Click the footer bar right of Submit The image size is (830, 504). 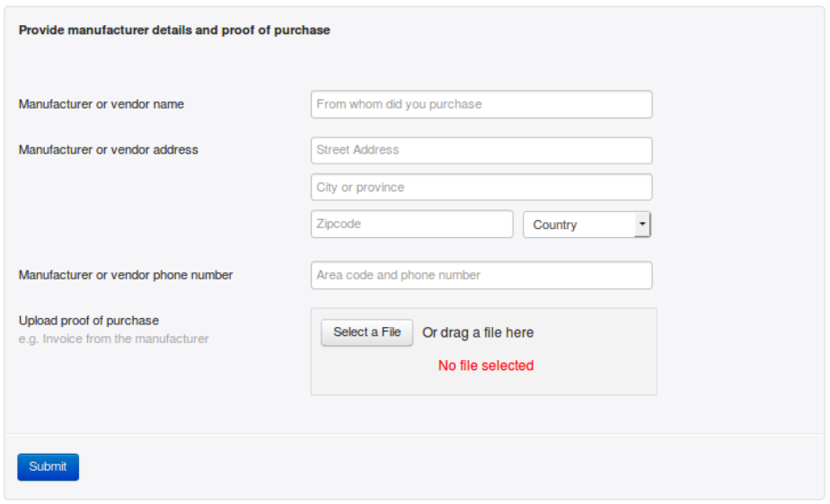point(449,467)
